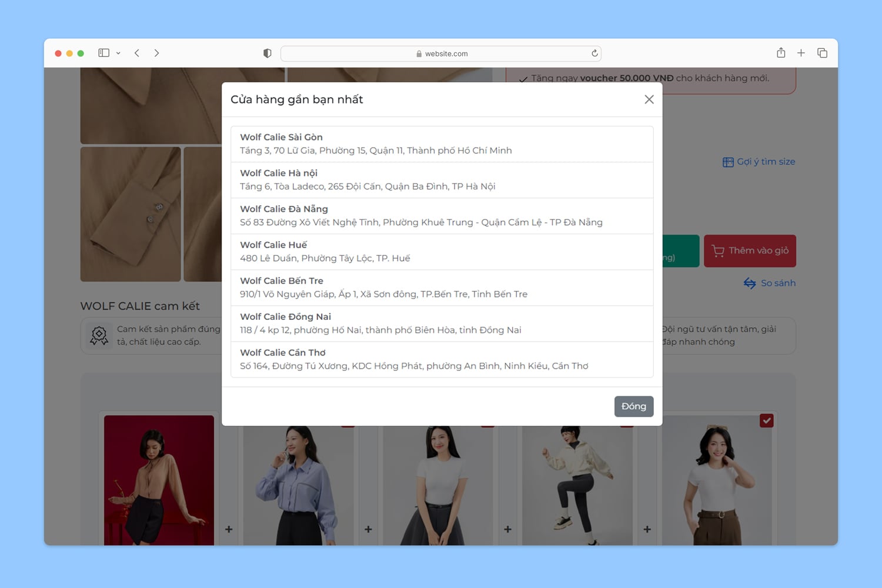Close the nearest store dialog with X

pyautogui.click(x=649, y=99)
